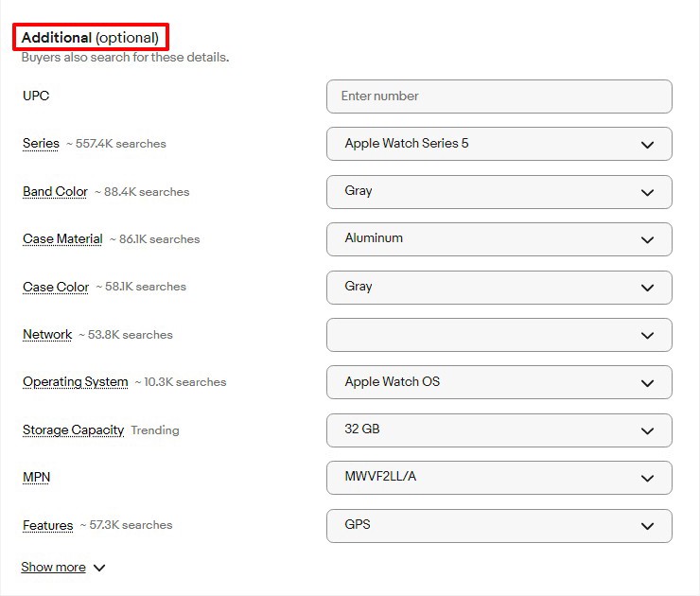Click the Band Color label link

coord(55,191)
